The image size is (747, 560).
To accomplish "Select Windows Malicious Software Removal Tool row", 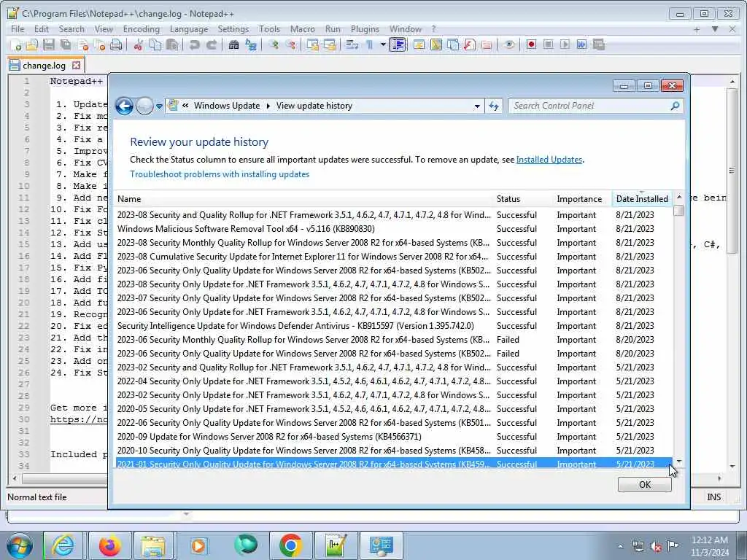I will coord(393,228).
